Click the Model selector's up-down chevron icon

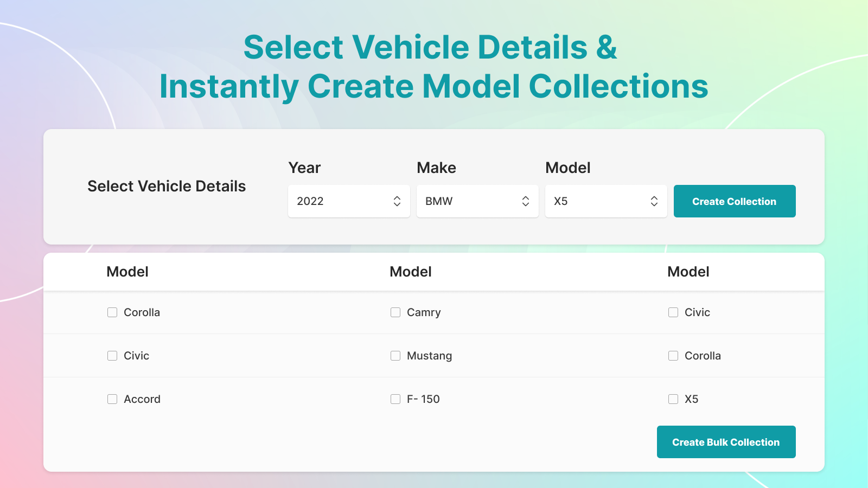point(654,201)
